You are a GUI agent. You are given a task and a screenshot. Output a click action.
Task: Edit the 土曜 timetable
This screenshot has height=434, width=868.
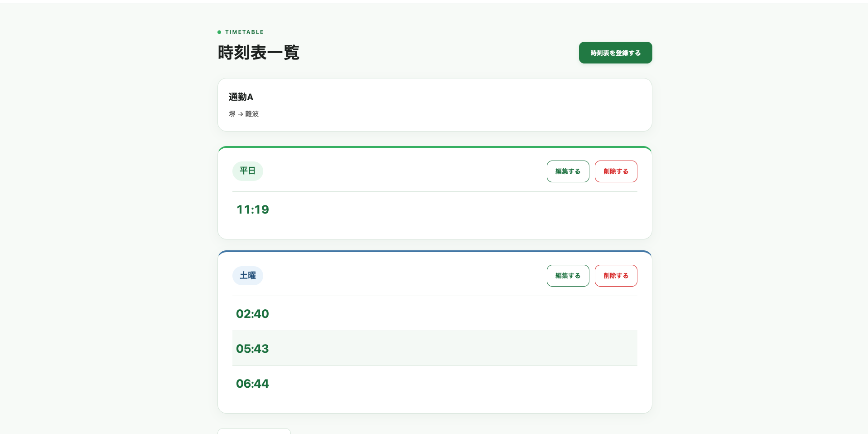(x=568, y=276)
